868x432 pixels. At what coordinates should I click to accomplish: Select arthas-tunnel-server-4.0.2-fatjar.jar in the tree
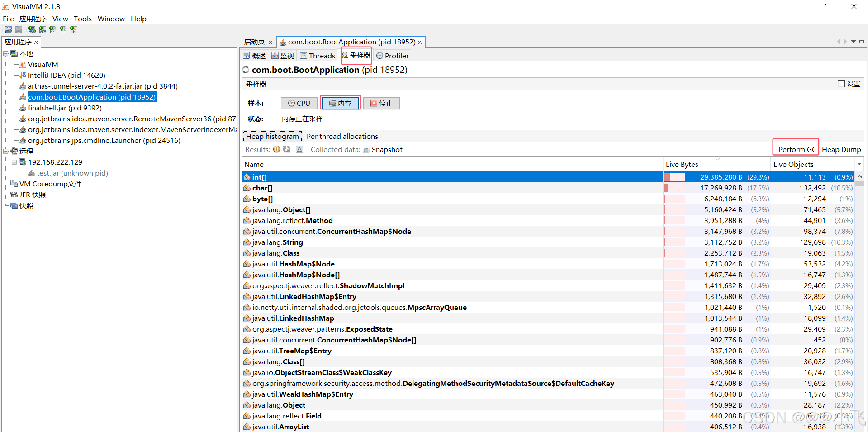(103, 86)
